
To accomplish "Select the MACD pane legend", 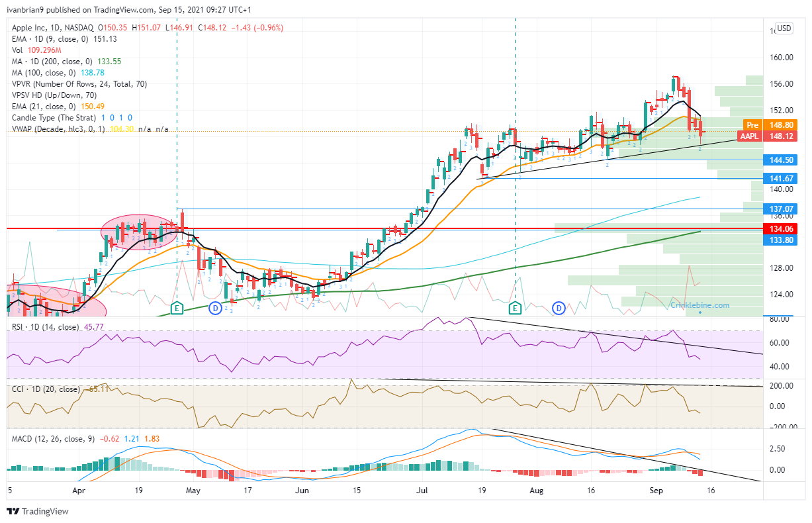I will pyautogui.click(x=85, y=439).
